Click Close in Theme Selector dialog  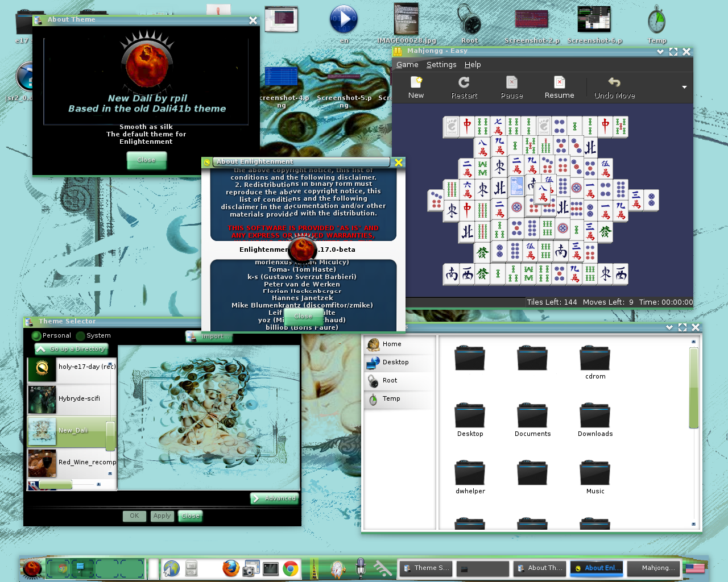point(191,516)
